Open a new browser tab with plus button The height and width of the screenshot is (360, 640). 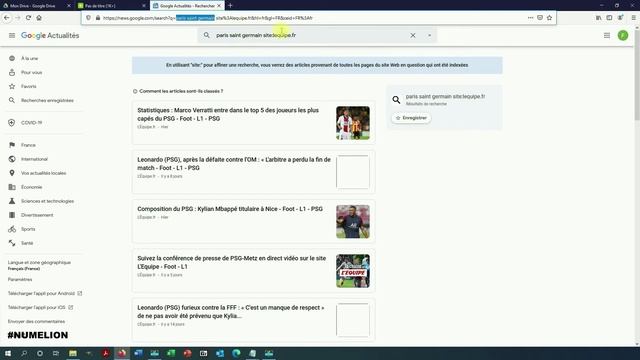click(x=230, y=6)
